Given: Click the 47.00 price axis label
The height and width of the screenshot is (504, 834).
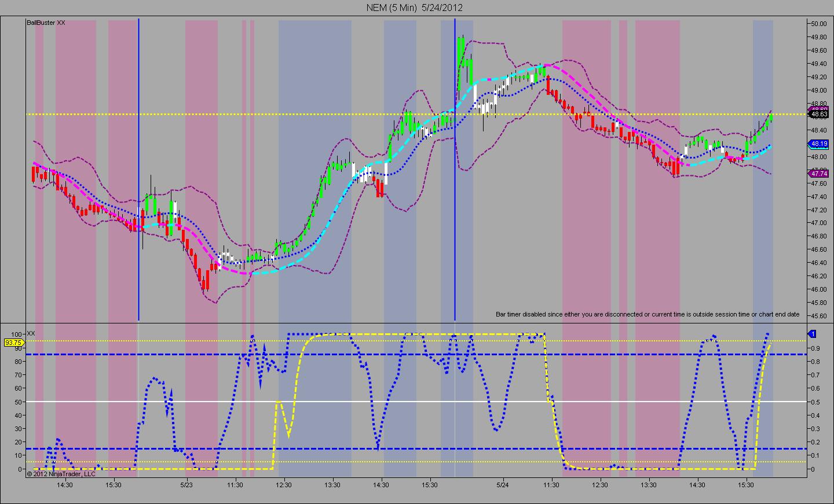Looking at the screenshot, I should coord(819,223).
